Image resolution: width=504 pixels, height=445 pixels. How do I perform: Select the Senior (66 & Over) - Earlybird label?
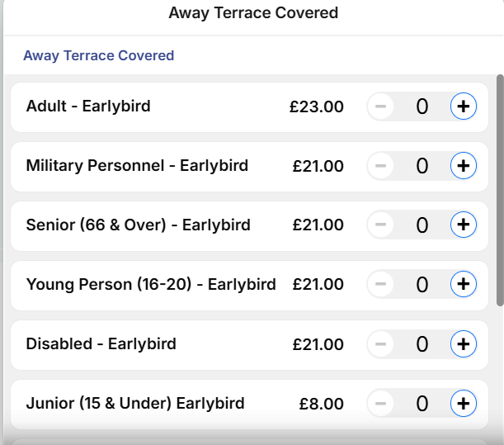click(x=138, y=225)
